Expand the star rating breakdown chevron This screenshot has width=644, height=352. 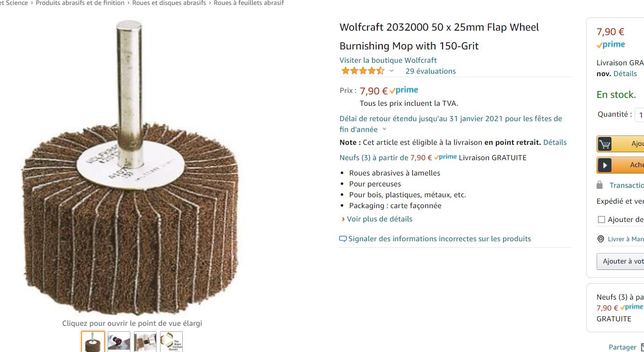tap(392, 71)
